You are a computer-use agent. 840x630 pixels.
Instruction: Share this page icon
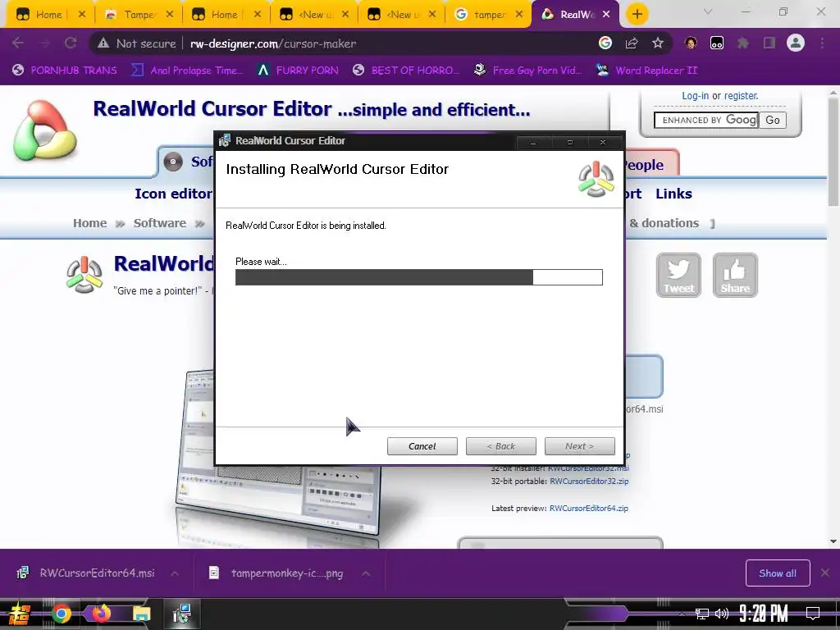pos(632,43)
